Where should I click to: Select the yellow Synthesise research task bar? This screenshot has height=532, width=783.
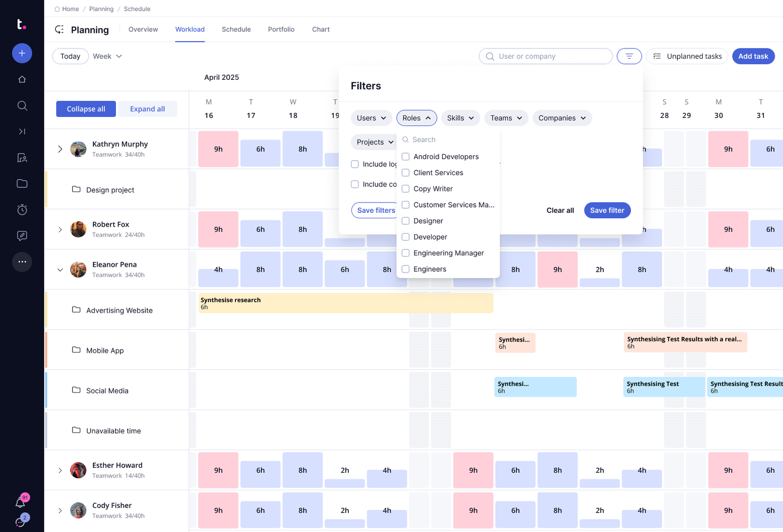[345, 303]
